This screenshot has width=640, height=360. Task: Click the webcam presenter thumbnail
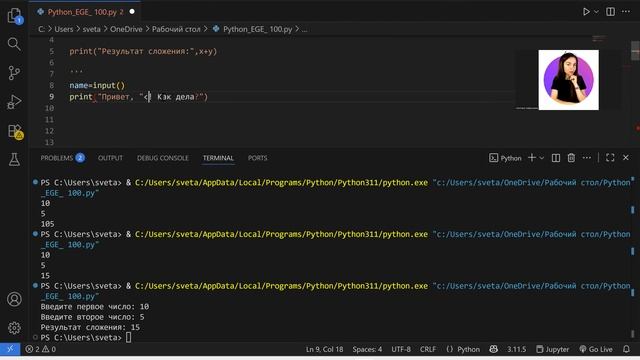coord(569,80)
